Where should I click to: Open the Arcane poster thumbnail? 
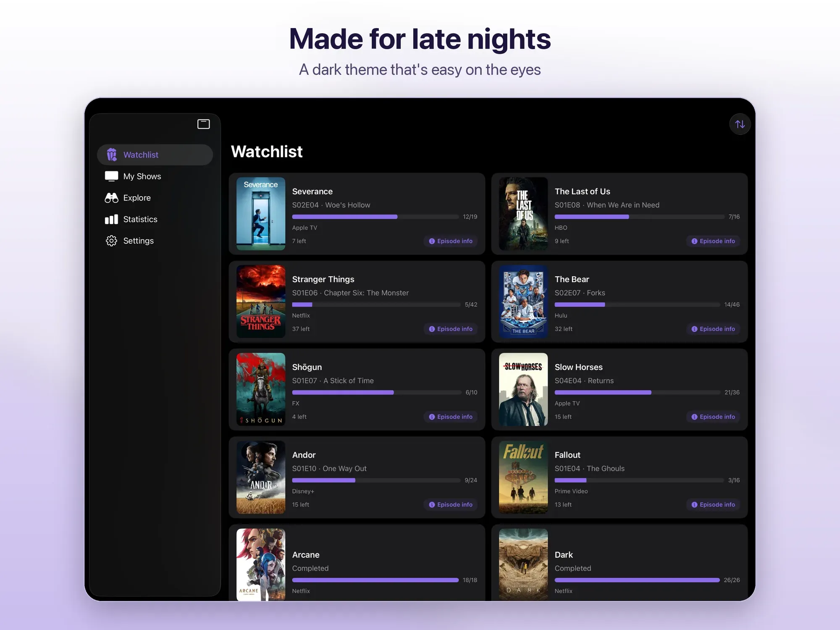click(x=261, y=564)
